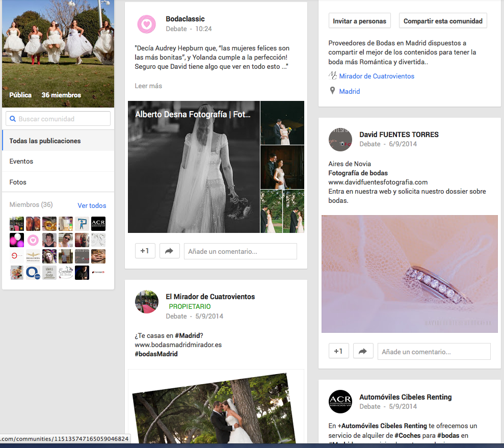Open Regalo Boda member avatar
Image resolution: width=504 pixels, height=448 pixels.
tap(33, 256)
